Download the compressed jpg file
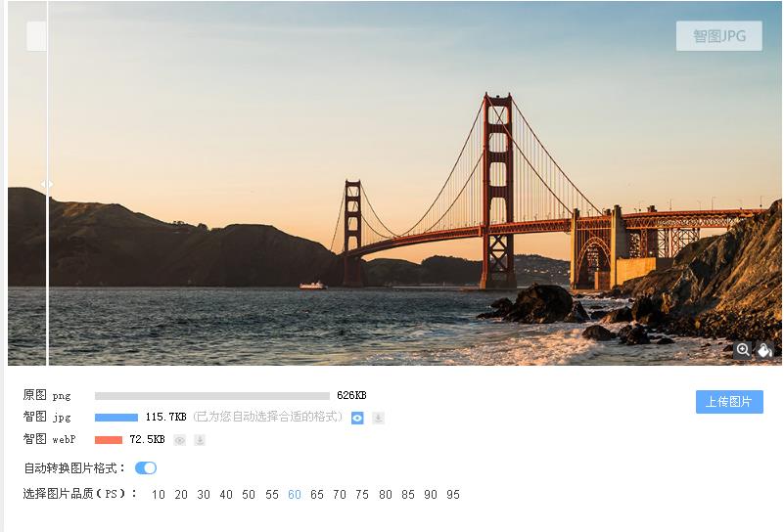Image resolution: width=784 pixels, height=532 pixels. point(379,418)
